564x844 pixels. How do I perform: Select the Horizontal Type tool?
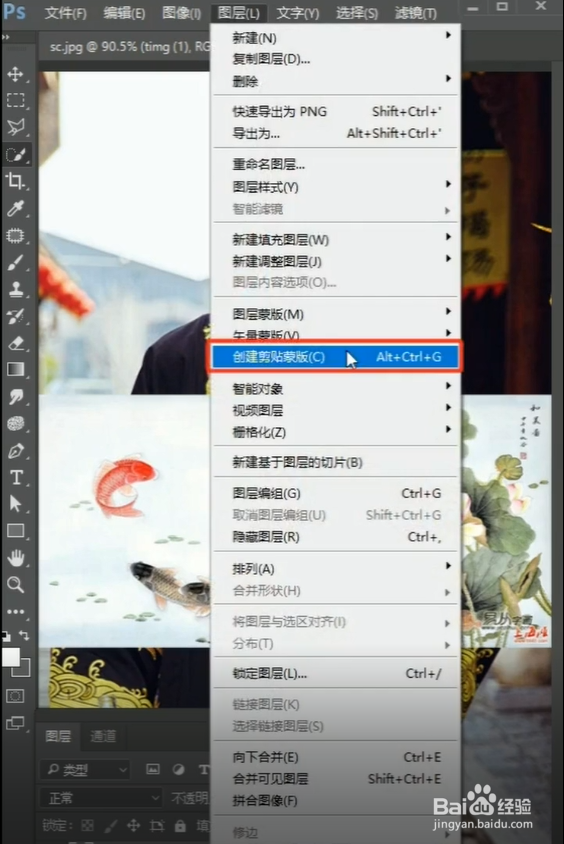[15, 477]
